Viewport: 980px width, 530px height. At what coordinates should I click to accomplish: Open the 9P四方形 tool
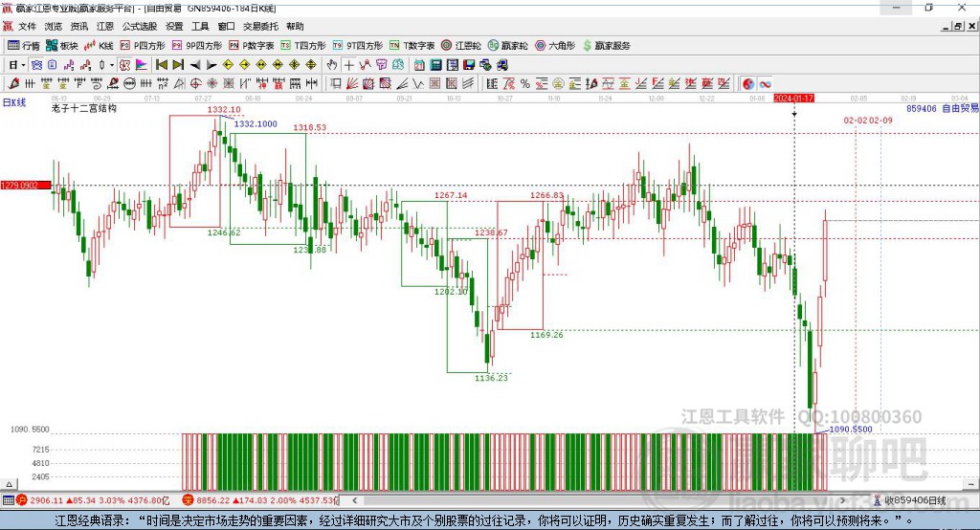point(197,46)
